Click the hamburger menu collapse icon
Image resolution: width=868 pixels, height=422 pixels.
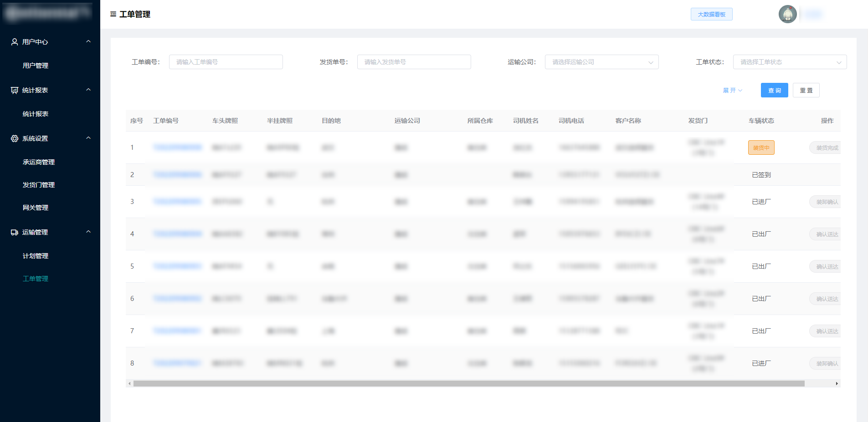(x=113, y=14)
